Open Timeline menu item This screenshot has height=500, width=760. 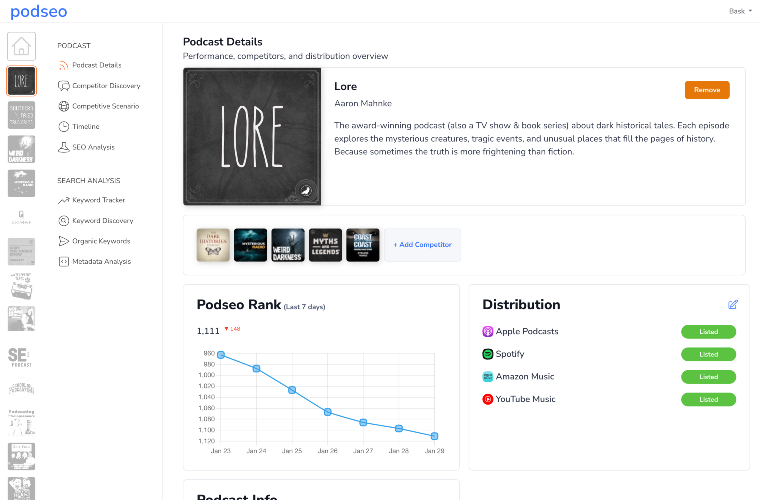86,126
